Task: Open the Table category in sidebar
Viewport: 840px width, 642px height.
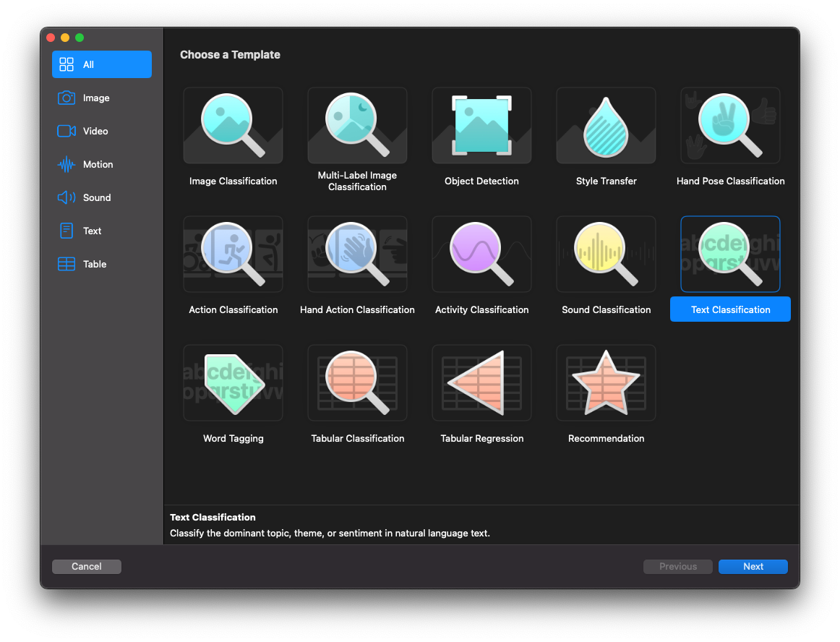Action: pos(95,264)
